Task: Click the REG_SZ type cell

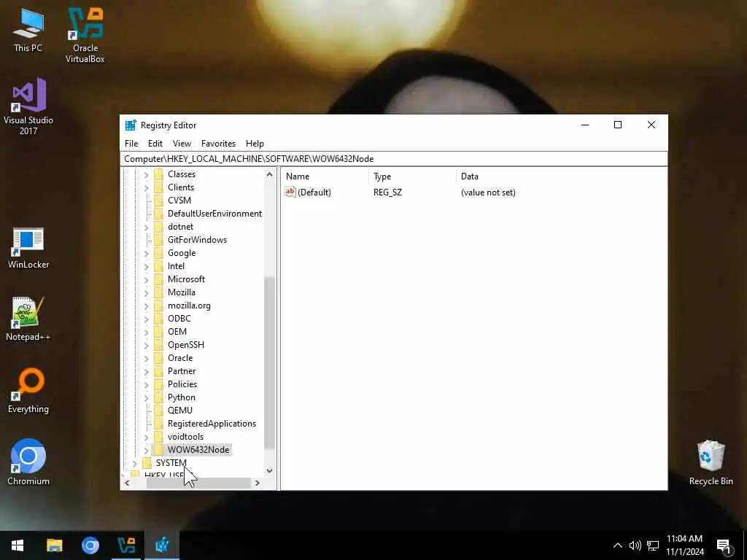Action: pyautogui.click(x=387, y=192)
